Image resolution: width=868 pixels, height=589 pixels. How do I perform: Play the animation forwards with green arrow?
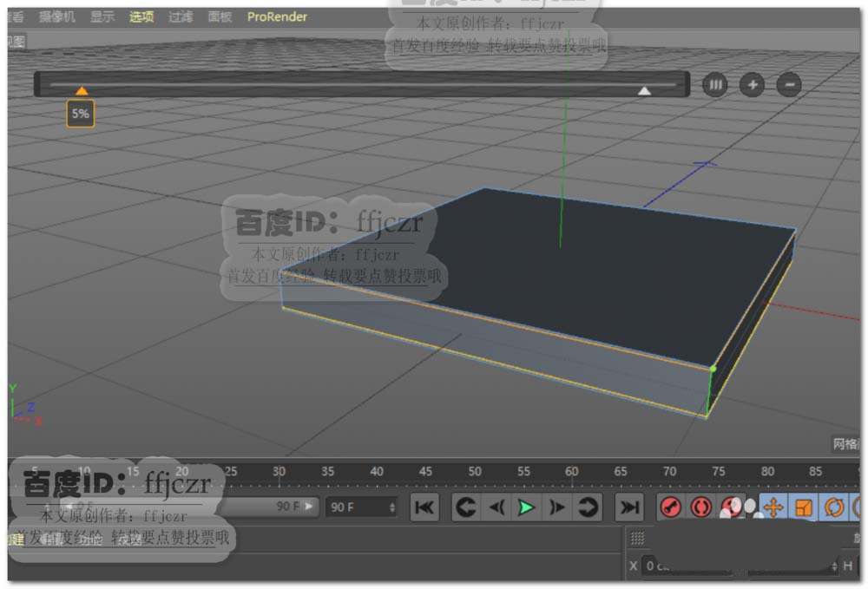coord(526,507)
